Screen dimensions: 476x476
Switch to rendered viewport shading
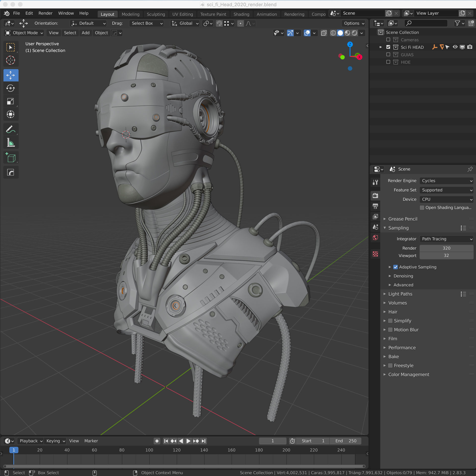click(355, 33)
